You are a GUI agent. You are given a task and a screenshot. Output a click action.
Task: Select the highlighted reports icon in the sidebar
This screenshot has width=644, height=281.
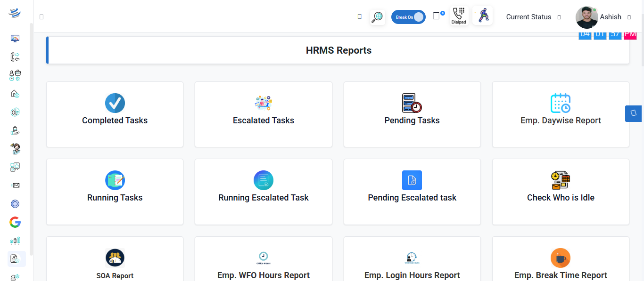(16, 258)
